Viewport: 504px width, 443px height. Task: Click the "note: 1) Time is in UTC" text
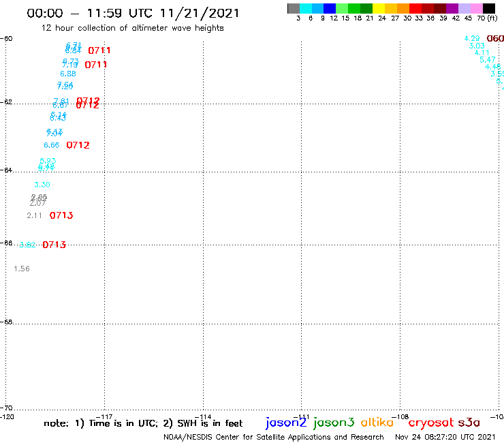(x=101, y=423)
